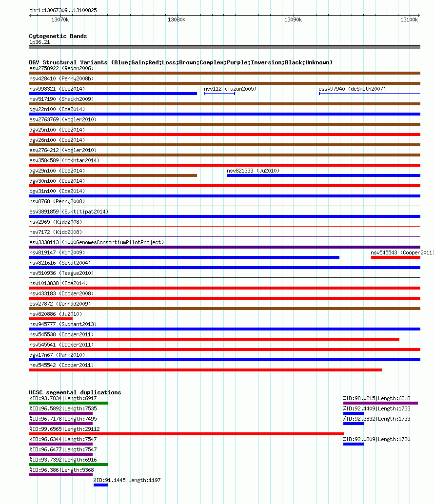Screen dimensions: 434x504
Task: Click esv2764212 (Vogler2010) label
Action: [63, 151]
